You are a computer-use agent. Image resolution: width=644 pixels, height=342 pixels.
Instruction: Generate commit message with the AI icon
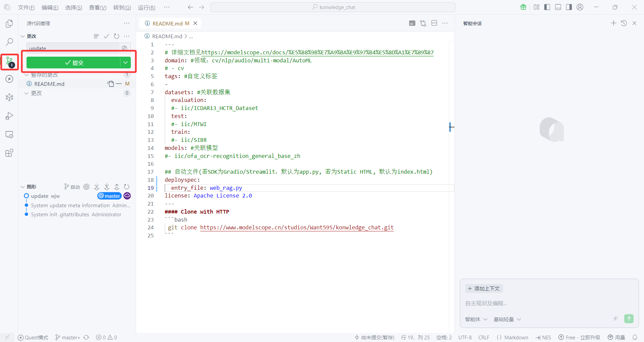(x=124, y=48)
